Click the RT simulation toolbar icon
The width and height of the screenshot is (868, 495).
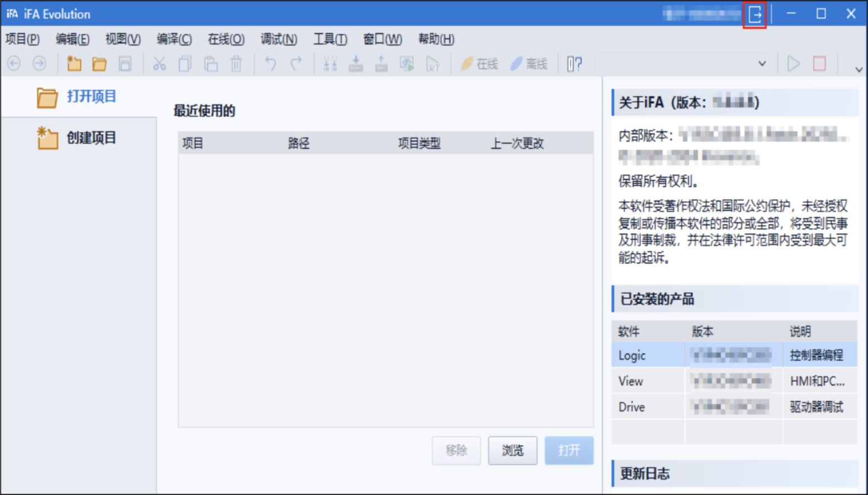[434, 63]
